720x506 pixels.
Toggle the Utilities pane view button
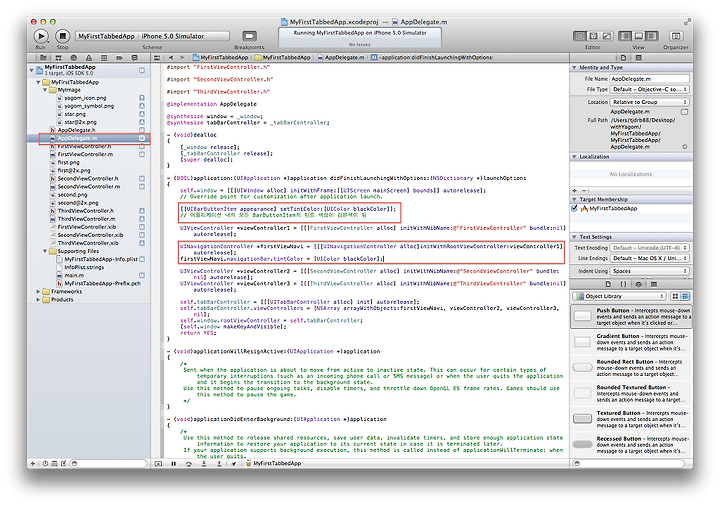click(x=652, y=36)
